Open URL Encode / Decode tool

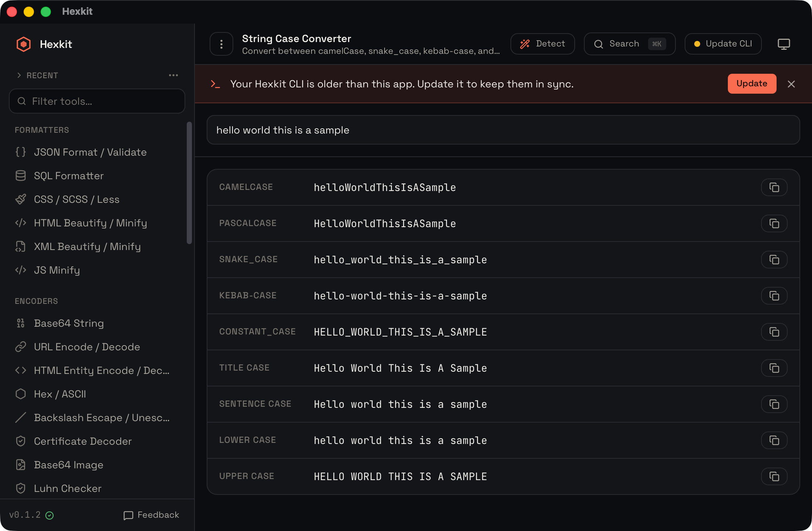point(97,347)
